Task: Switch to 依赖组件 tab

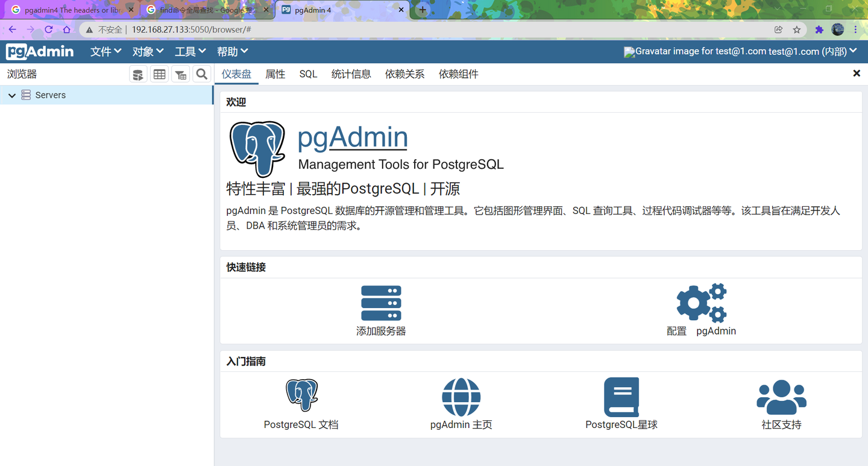Action: pyautogui.click(x=459, y=74)
